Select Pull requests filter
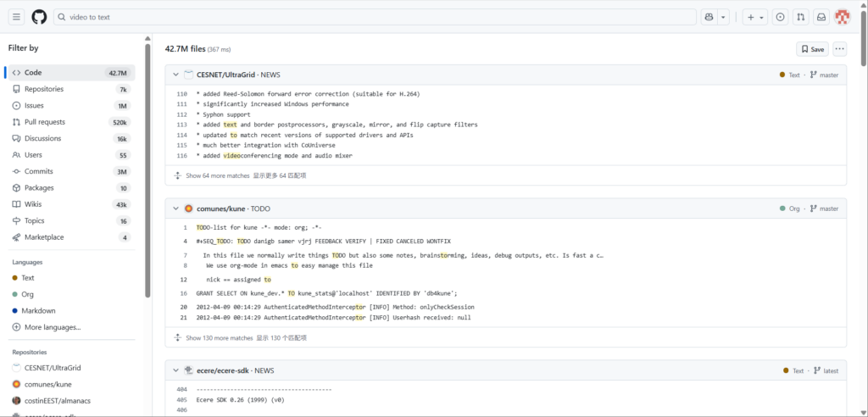The image size is (868, 417). (71, 122)
